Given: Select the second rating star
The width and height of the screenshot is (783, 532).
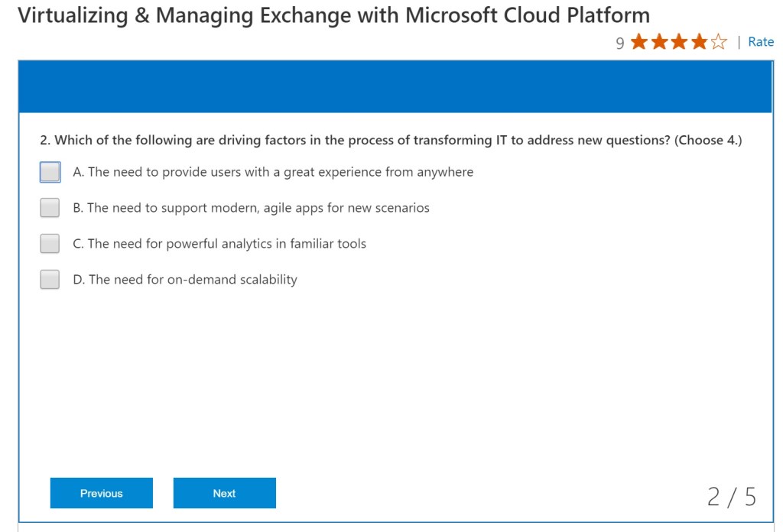Looking at the screenshot, I should click(x=659, y=42).
